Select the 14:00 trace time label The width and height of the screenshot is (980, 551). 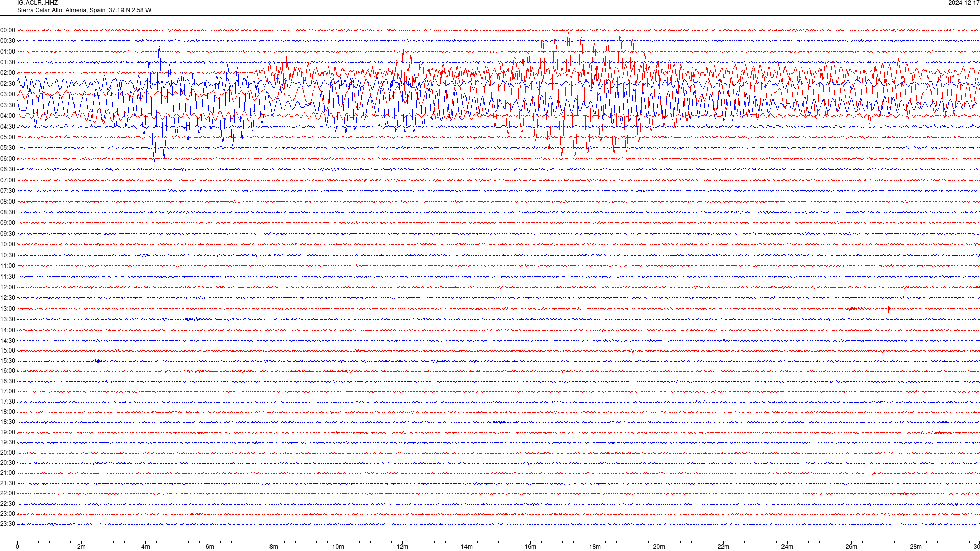coord(8,330)
